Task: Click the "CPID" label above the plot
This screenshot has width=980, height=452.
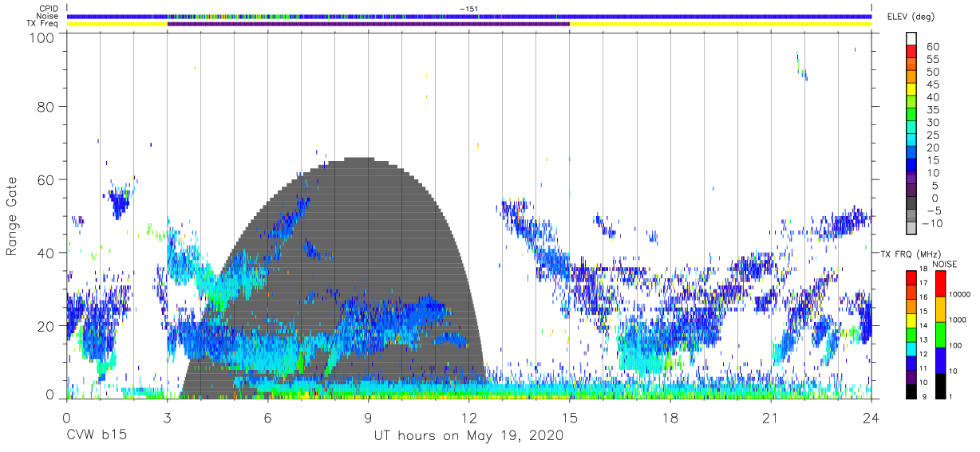Action: pyautogui.click(x=48, y=8)
